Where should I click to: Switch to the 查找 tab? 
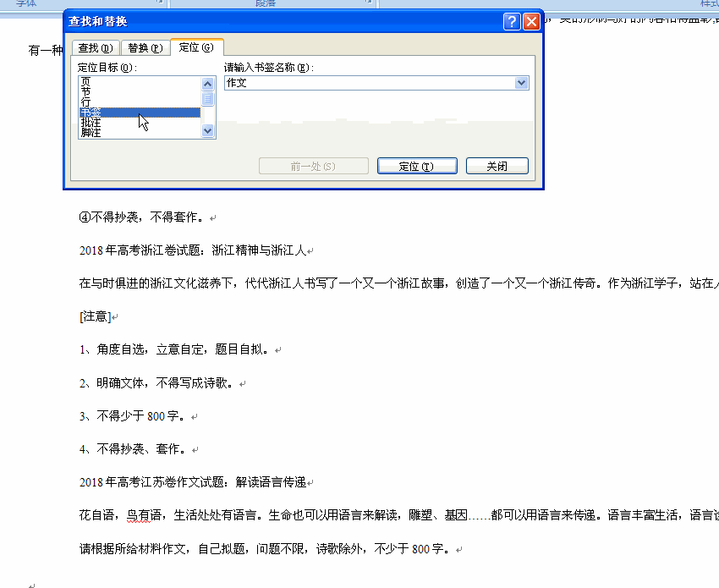[96, 47]
